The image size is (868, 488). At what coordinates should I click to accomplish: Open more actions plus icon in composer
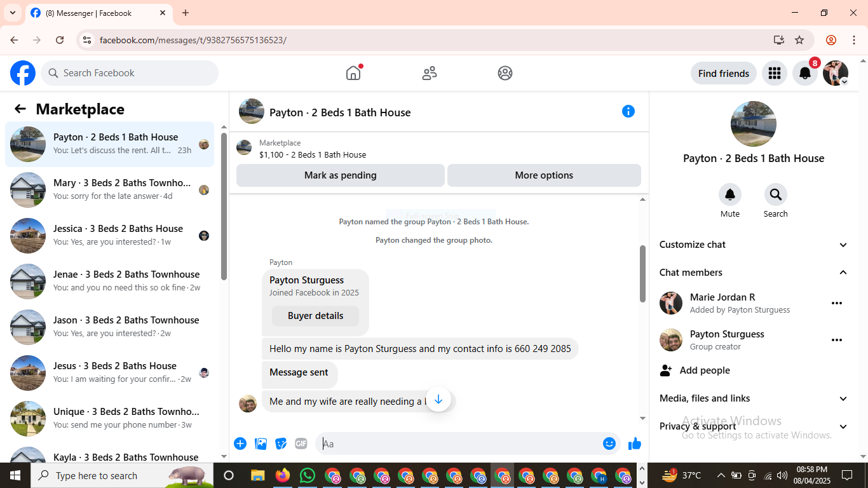[240, 444]
